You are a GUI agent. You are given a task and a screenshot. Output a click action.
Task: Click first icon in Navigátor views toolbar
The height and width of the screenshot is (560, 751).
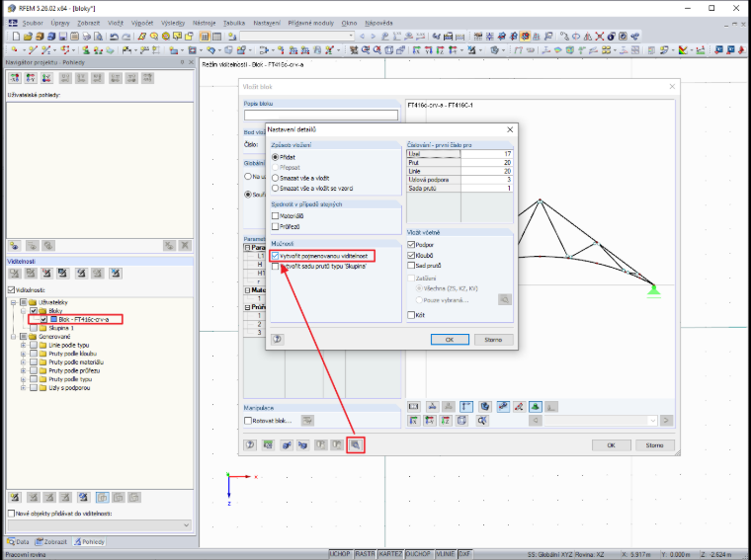[15, 78]
